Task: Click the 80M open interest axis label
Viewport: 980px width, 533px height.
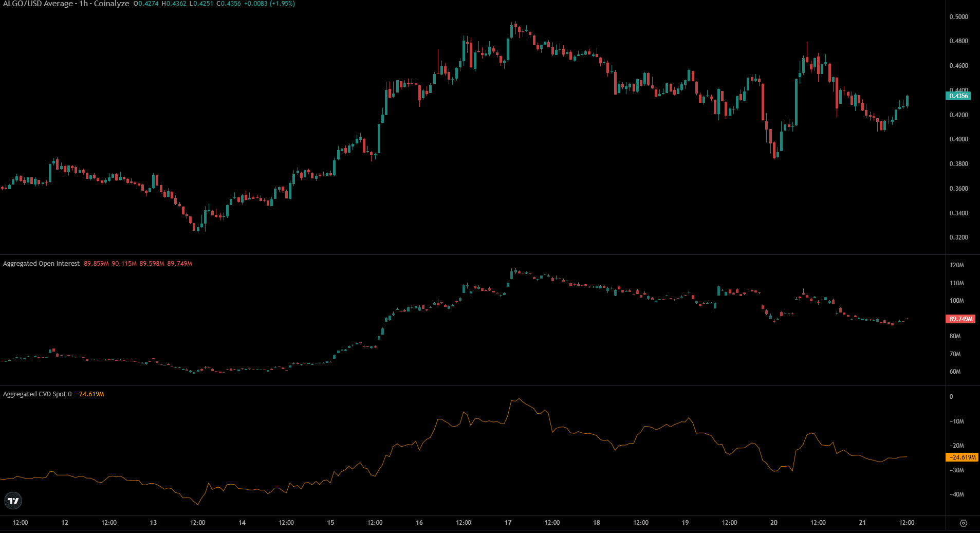Action: point(955,336)
